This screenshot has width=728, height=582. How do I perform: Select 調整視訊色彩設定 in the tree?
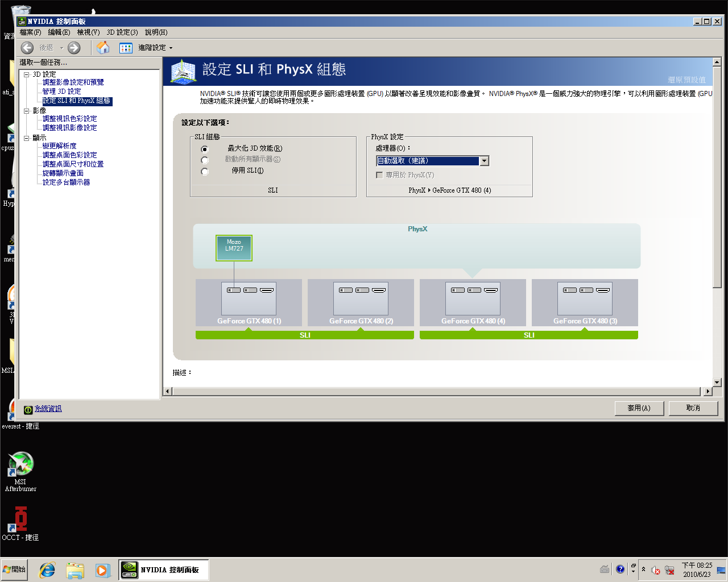(x=70, y=119)
